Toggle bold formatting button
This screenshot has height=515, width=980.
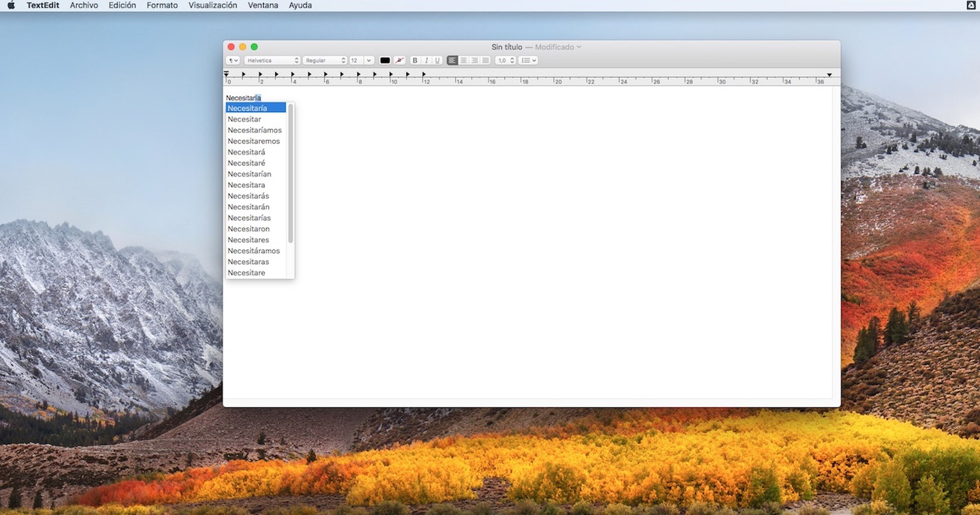tap(415, 60)
